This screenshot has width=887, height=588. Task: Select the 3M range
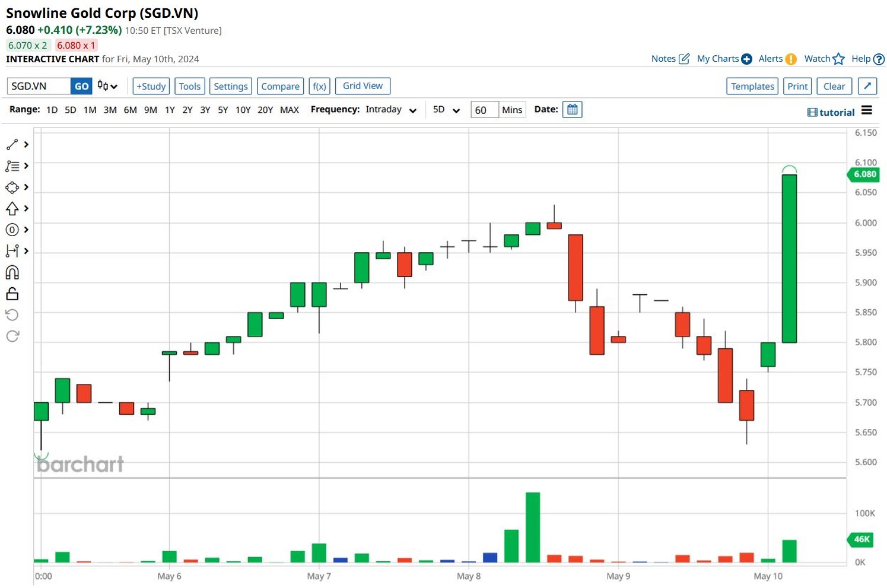click(x=110, y=110)
